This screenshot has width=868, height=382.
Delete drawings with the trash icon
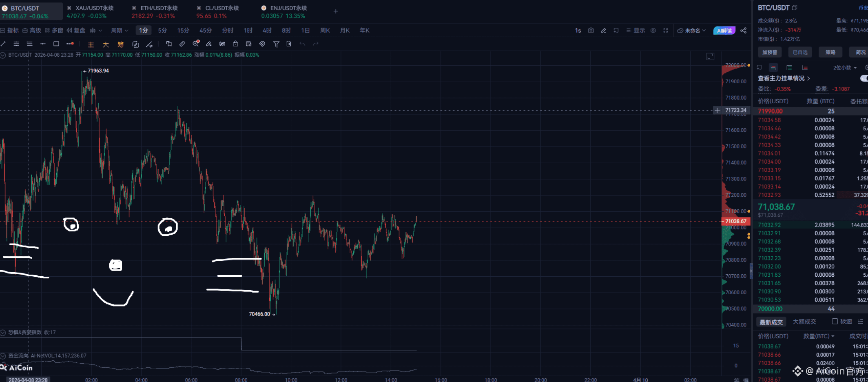289,44
